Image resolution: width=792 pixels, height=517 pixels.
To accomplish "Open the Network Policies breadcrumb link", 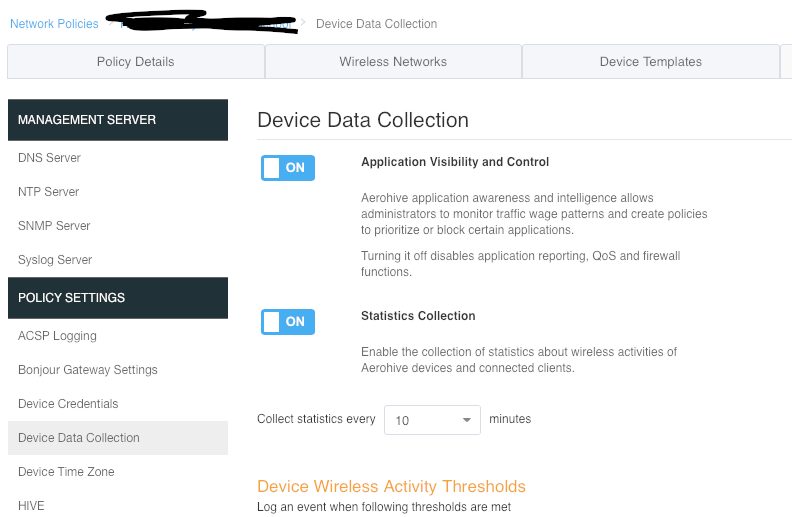I will [x=54, y=24].
